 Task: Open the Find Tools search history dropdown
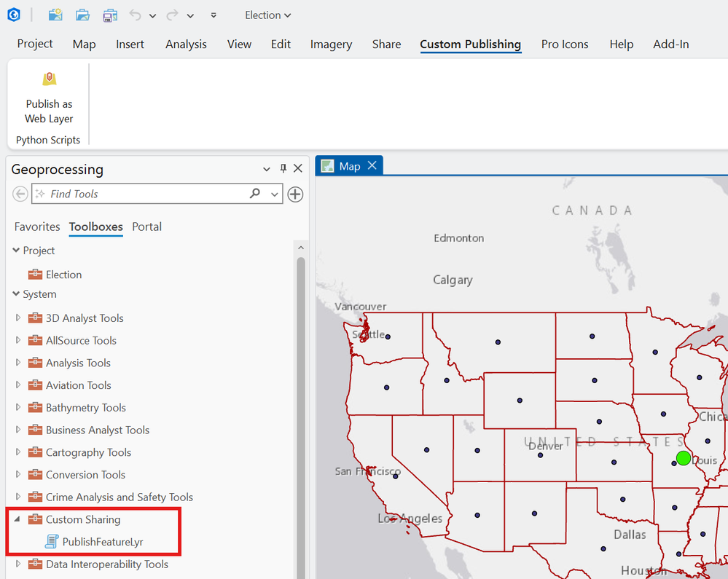tap(275, 194)
